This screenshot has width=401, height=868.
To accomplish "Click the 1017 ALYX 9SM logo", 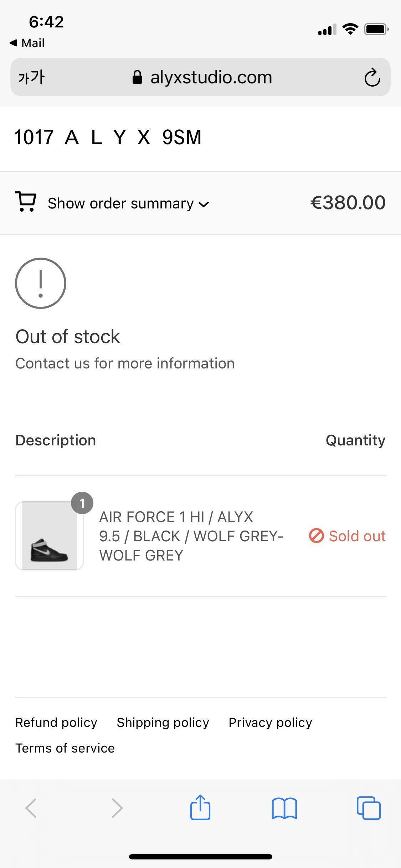I will point(108,137).
